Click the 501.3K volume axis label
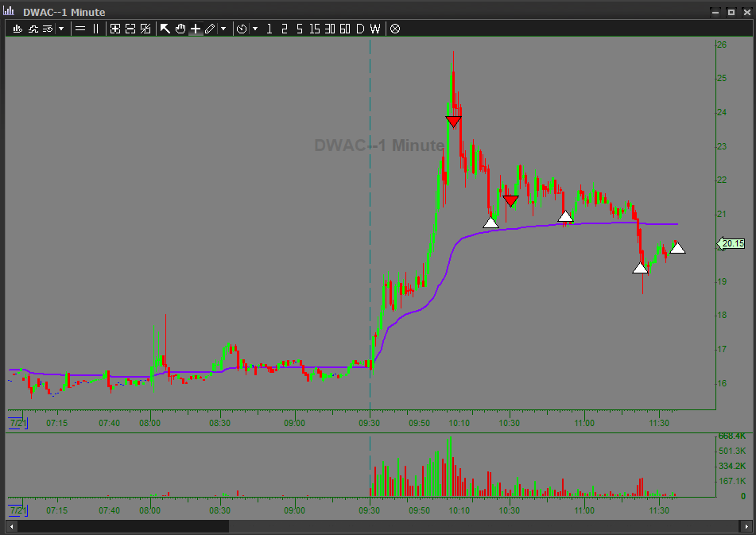 tap(732, 452)
